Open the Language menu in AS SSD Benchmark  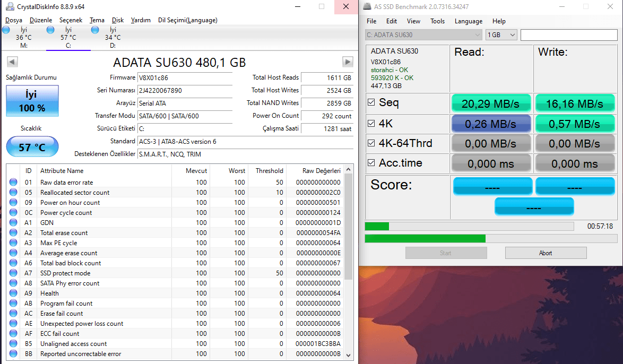point(469,21)
